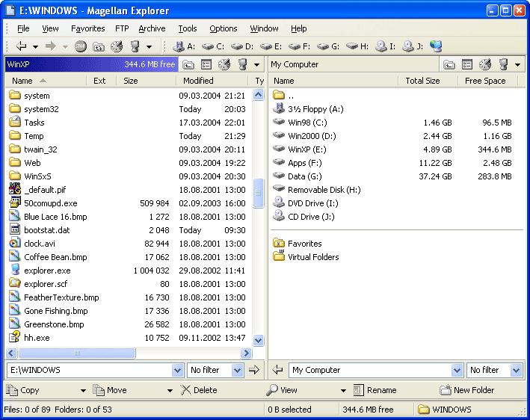Click left panel vertical scrollbar thumb
Viewport: 530px width, 420px height.
[x=258, y=193]
